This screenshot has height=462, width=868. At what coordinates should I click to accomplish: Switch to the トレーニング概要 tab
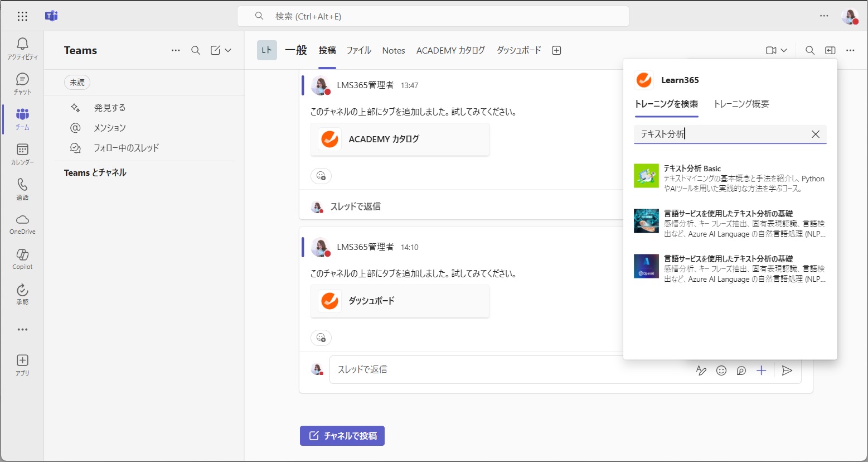click(741, 104)
